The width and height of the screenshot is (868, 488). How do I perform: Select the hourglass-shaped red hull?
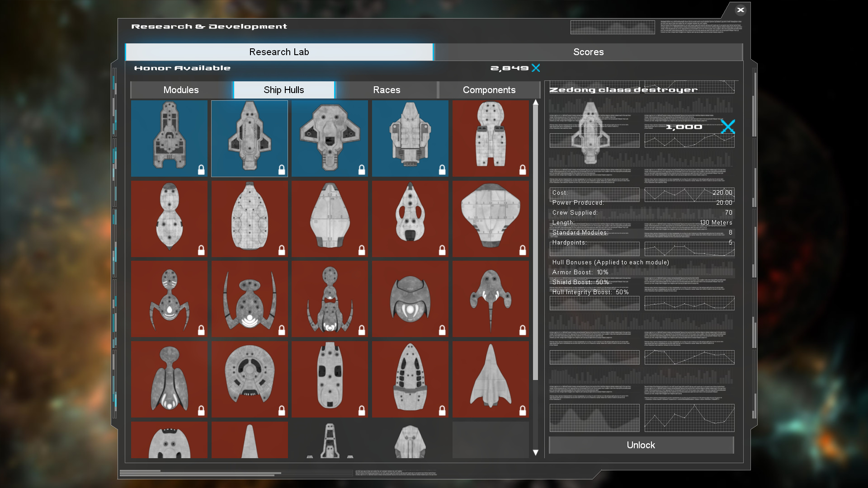pyautogui.click(x=169, y=219)
